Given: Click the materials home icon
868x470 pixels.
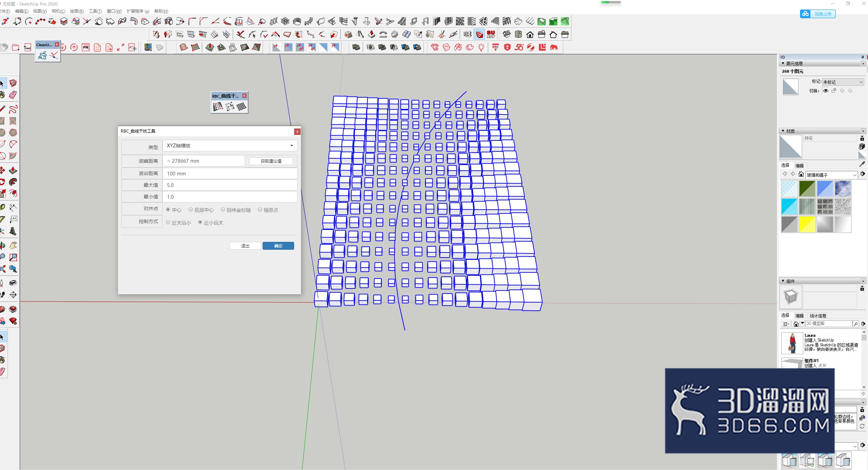Looking at the screenshot, I should click(x=801, y=174).
